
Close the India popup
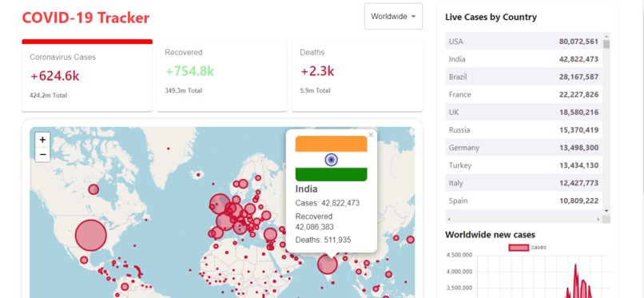(372, 135)
